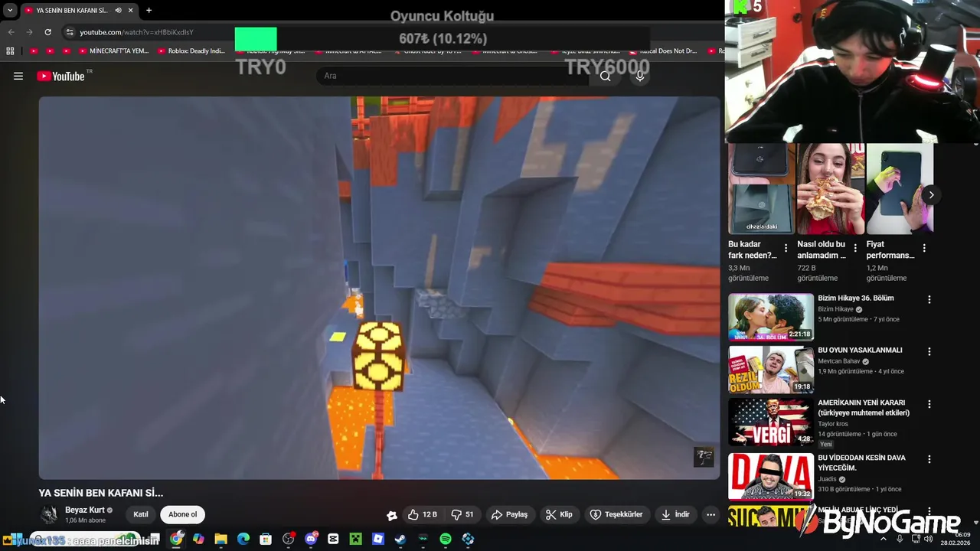Dislike the video with 51 dislikes

coord(462,514)
